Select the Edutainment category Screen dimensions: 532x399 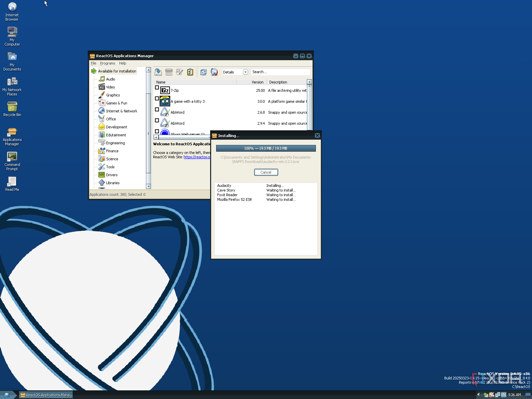(116, 135)
